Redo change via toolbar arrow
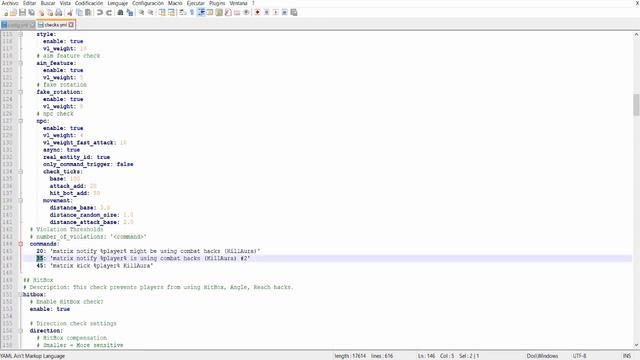Viewport: 640px width, 360px height. [x=109, y=13]
